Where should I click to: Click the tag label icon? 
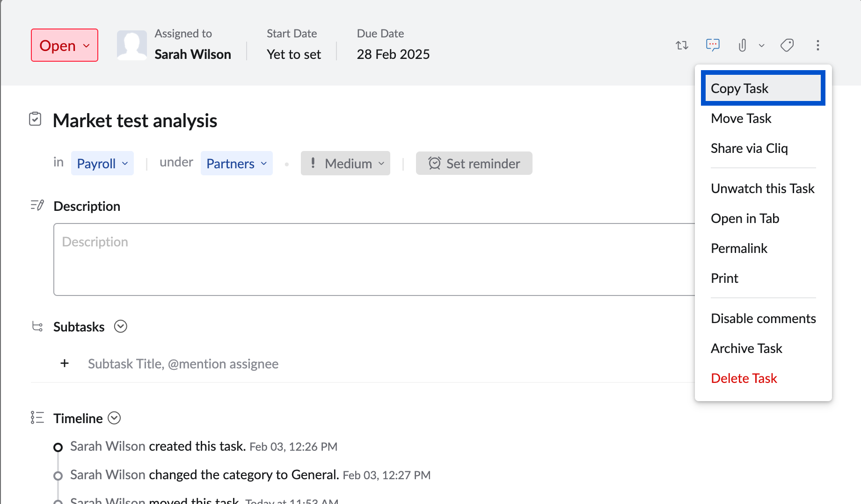pos(787,45)
